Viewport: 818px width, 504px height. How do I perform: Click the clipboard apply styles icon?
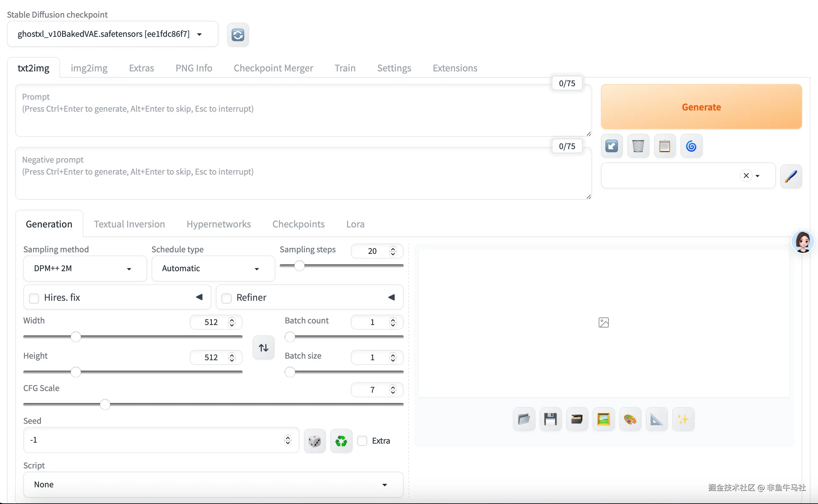coord(664,146)
